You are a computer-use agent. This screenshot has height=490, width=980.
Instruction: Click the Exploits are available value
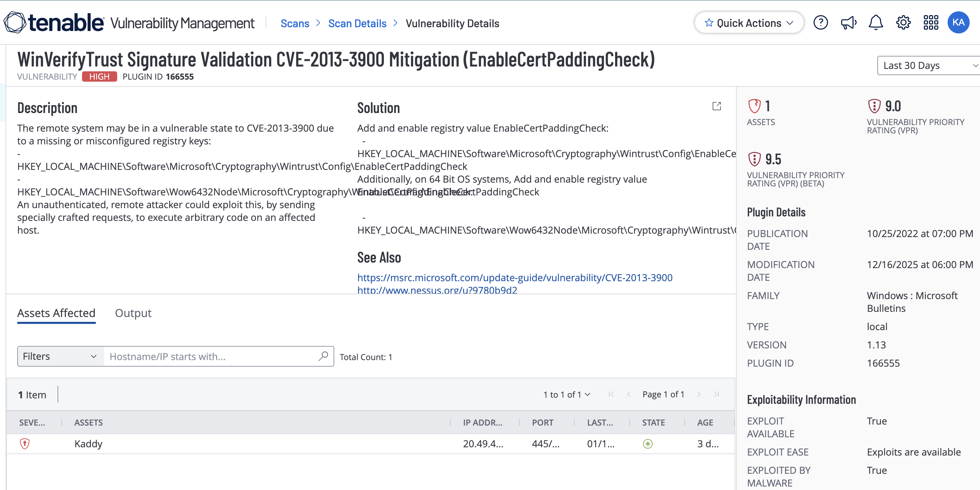(x=914, y=452)
